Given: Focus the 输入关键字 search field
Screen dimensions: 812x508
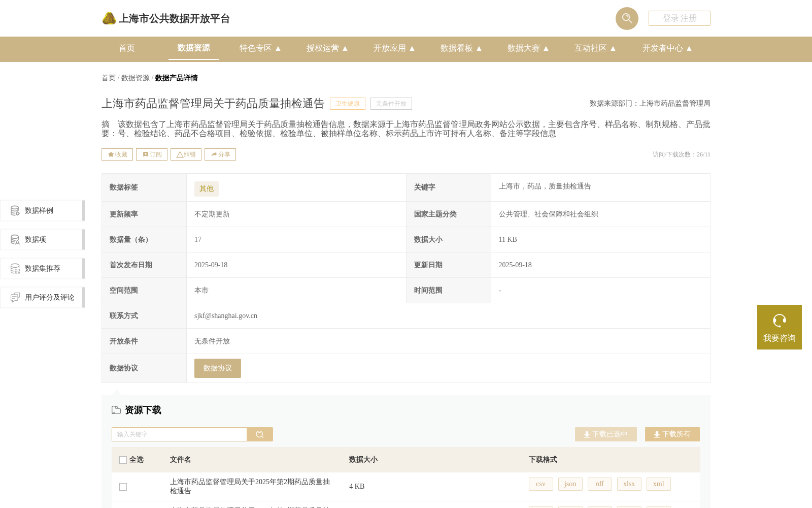Looking at the screenshot, I should pyautogui.click(x=179, y=434).
